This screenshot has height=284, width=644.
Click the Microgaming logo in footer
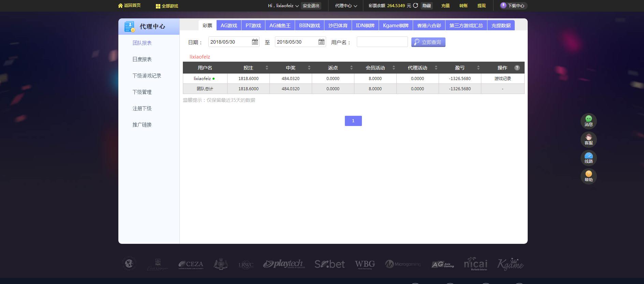click(x=403, y=264)
